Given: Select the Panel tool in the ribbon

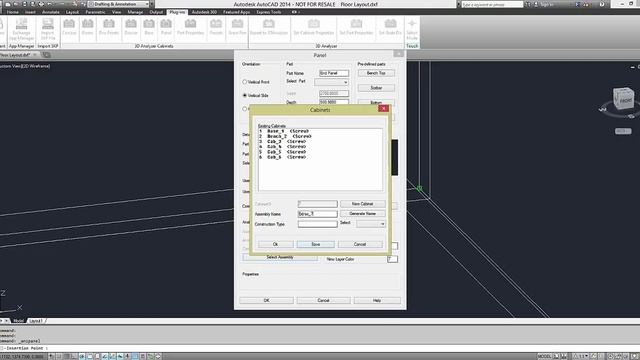Looking at the screenshot, I should (166, 27).
